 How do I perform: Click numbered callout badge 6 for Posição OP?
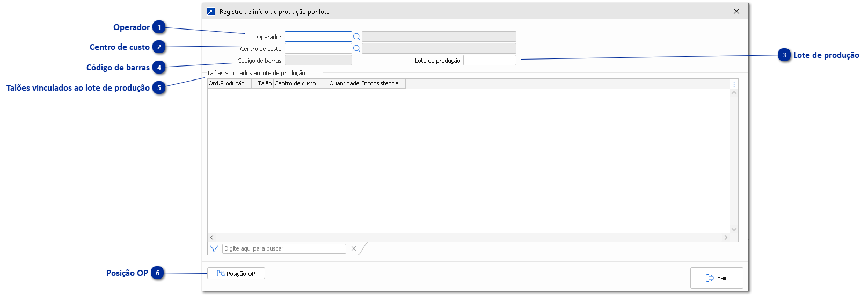(158, 273)
